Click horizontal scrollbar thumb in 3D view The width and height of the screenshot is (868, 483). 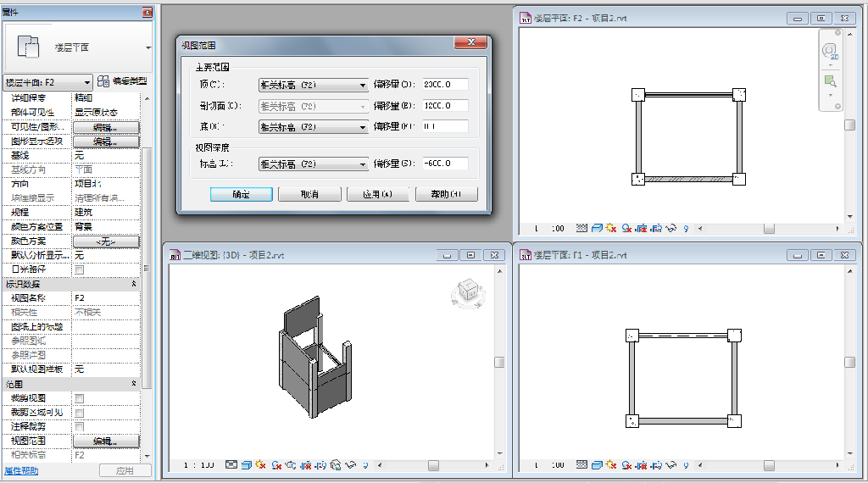(x=433, y=465)
